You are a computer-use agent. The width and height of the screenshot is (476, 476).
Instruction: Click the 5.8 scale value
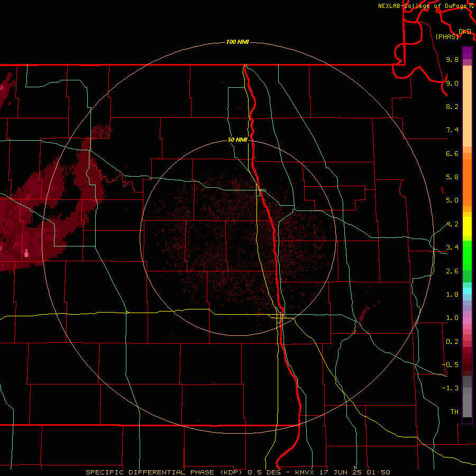[452, 177]
